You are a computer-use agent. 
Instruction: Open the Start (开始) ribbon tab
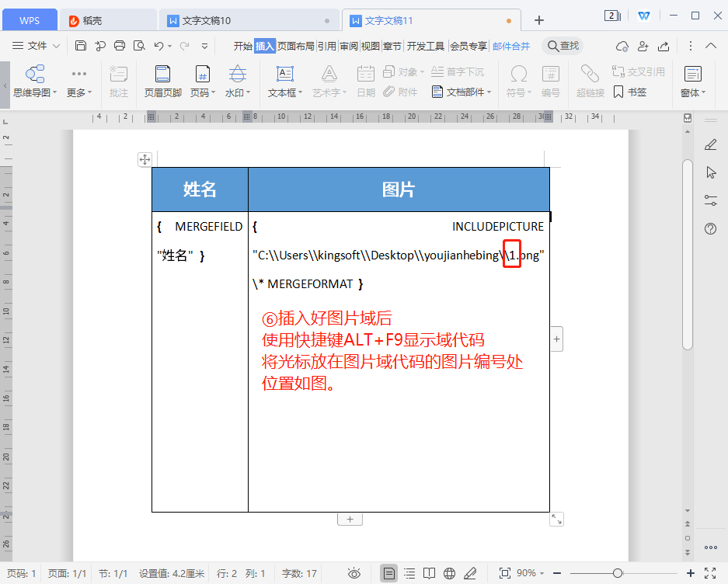click(x=242, y=46)
